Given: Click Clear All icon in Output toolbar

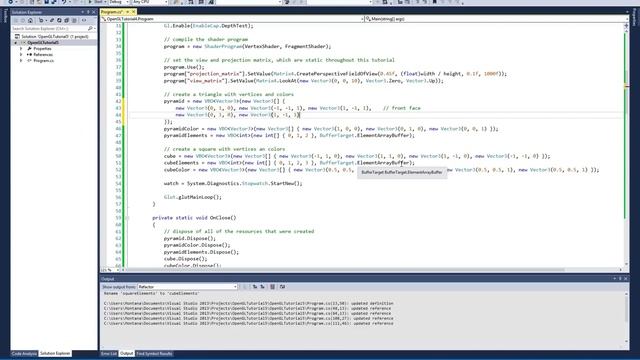Looking at the screenshot, I should 272,287.
